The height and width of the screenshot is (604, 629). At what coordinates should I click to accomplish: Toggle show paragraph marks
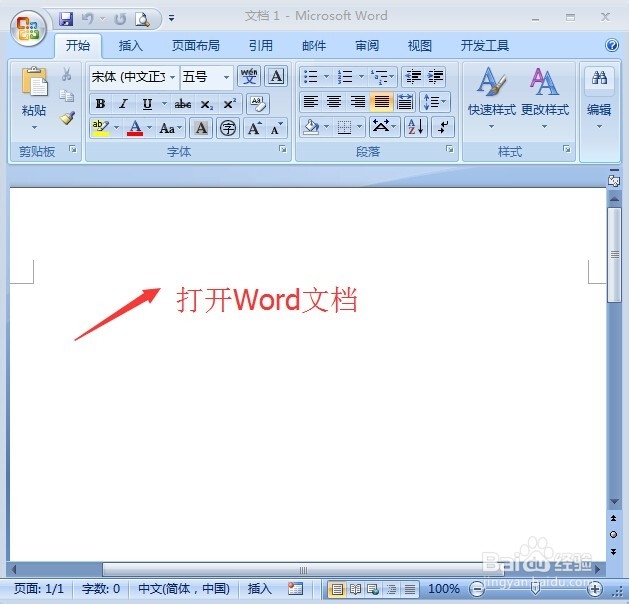(x=442, y=127)
